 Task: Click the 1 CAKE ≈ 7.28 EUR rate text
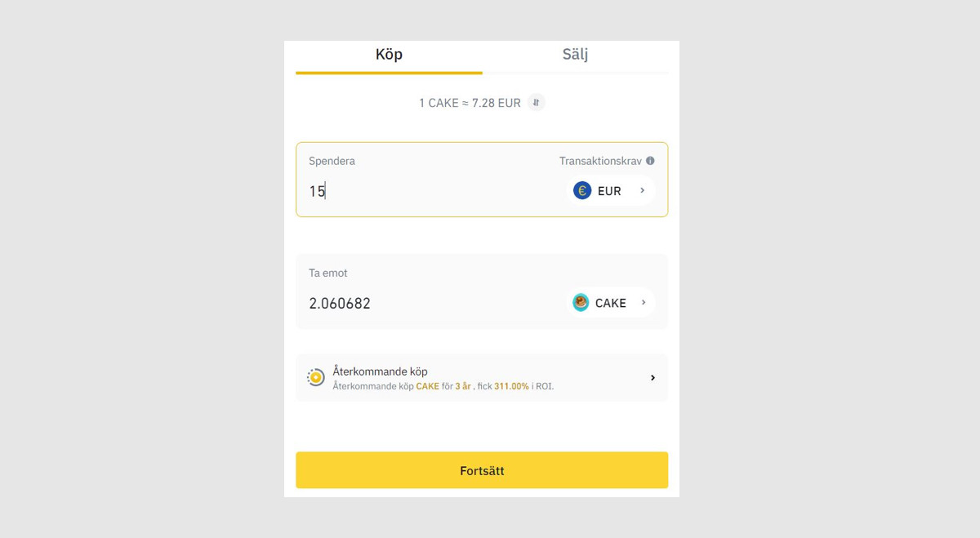[x=470, y=103]
